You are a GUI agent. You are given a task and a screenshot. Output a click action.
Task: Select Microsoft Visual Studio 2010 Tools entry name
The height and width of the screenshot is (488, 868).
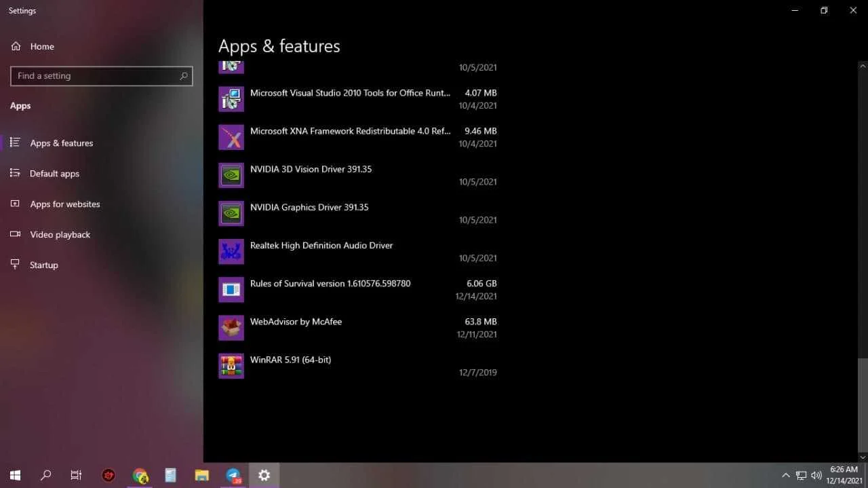click(350, 93)
